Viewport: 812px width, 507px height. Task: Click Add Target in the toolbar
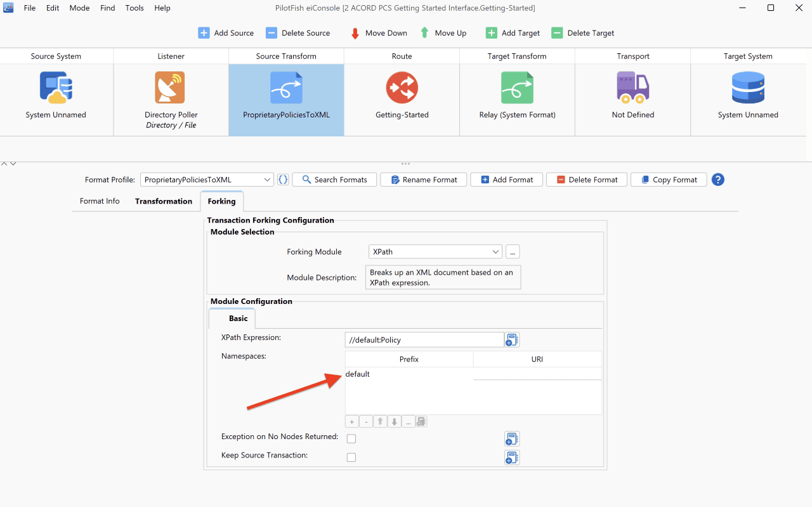click(x=513, y=33)
